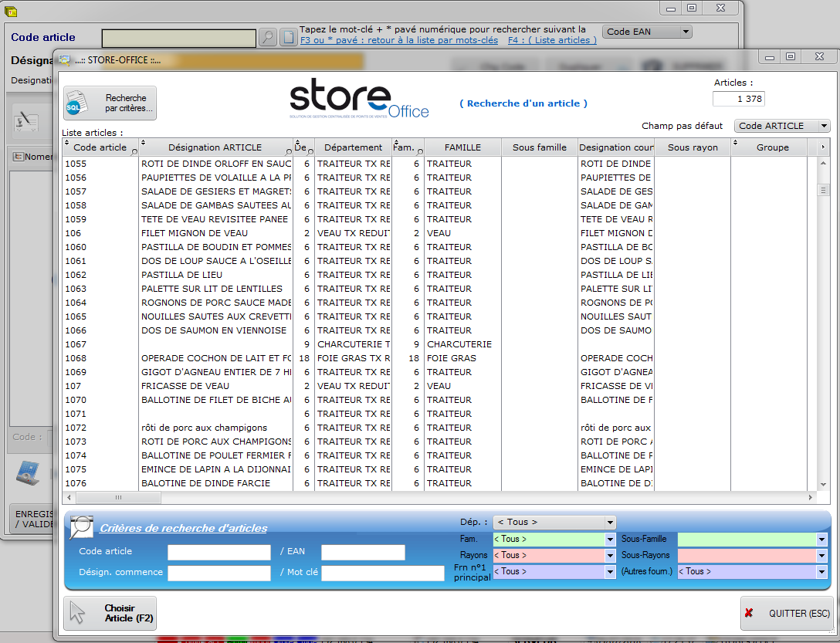Click the blank document icon next to magnifier
Viewport: 840px width, 643px height.
pos(288,37)
